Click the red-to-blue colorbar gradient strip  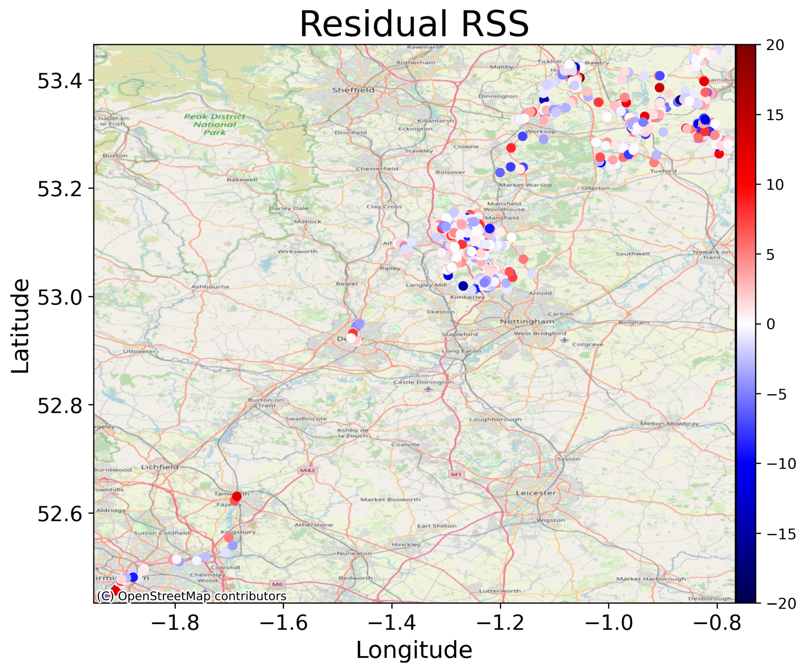[746, 324]
